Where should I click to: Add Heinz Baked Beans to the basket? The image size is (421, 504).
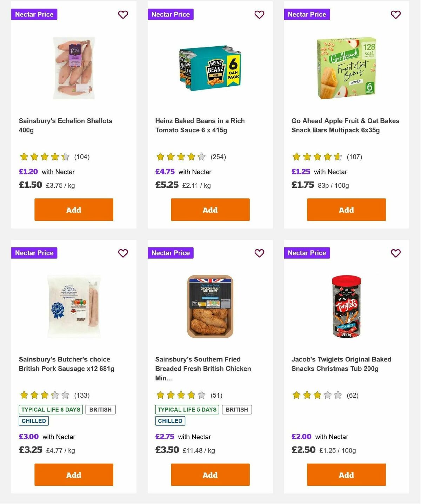209,210
